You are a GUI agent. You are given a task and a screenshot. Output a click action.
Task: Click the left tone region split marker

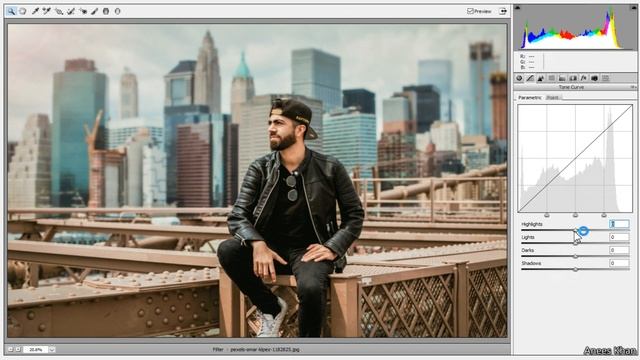547,215
